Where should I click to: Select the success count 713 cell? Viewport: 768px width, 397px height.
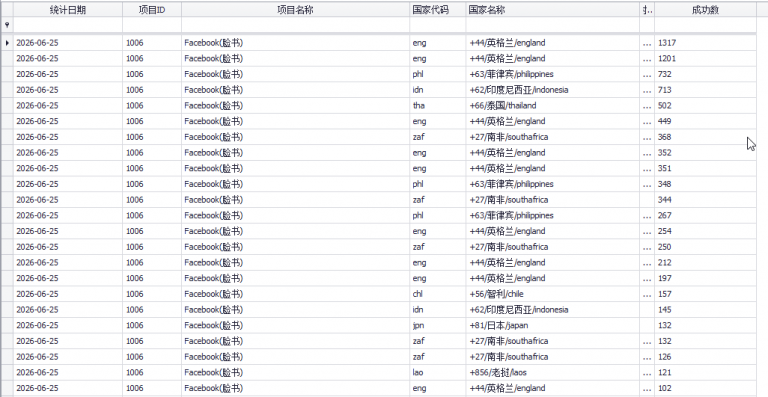click(705, 90)
